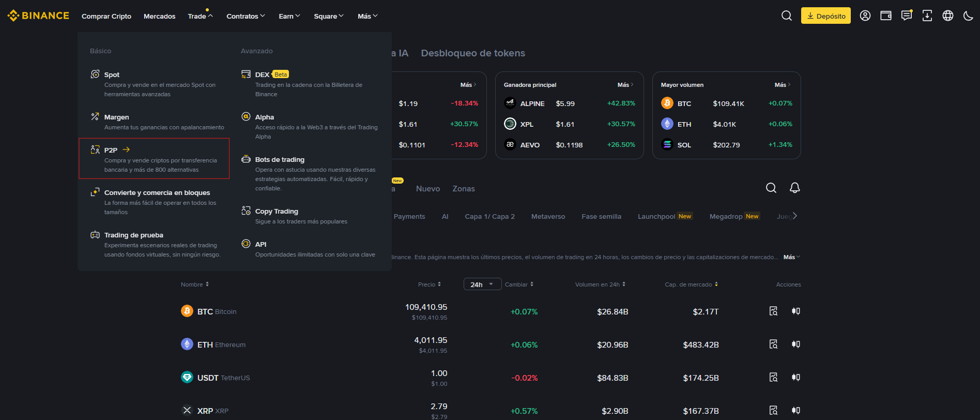The width and height of the screenshot is (980, 420).
Task: Expand the Más dropdown in navbar
Action: [368, 16]
